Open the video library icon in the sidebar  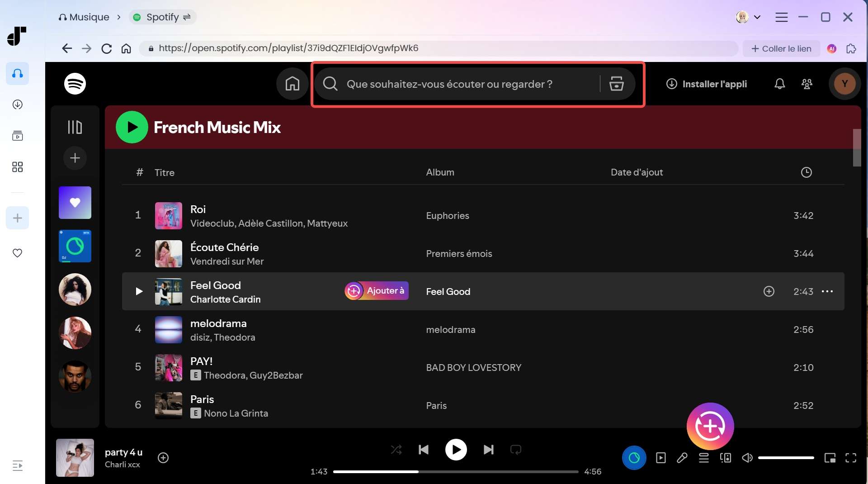coord(17,136)
